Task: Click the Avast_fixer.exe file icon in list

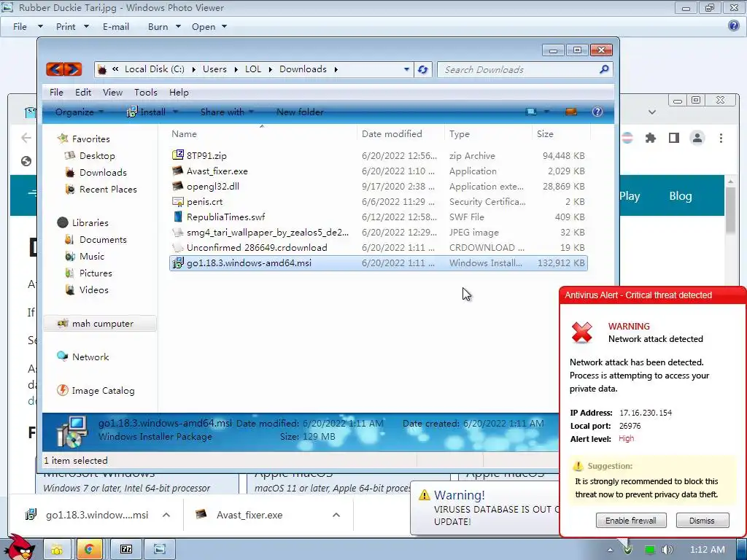Action: click(178, 171)
